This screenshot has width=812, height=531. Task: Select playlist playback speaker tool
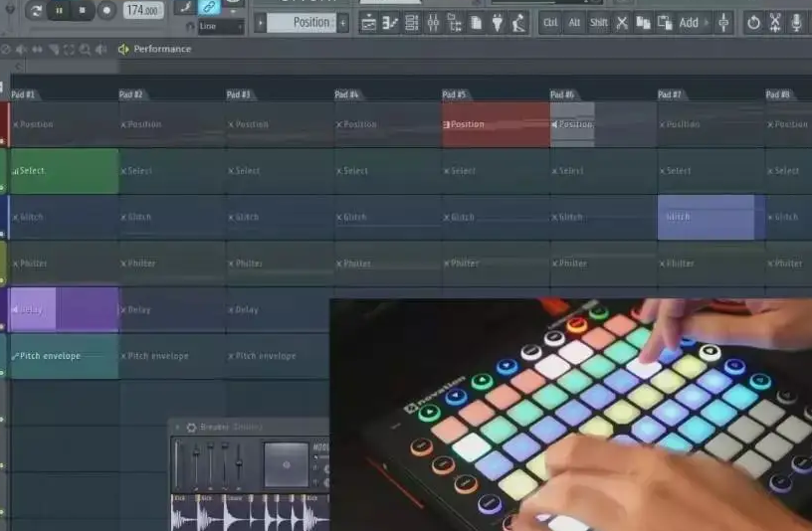pyautogui.click(x=101, y=49)
